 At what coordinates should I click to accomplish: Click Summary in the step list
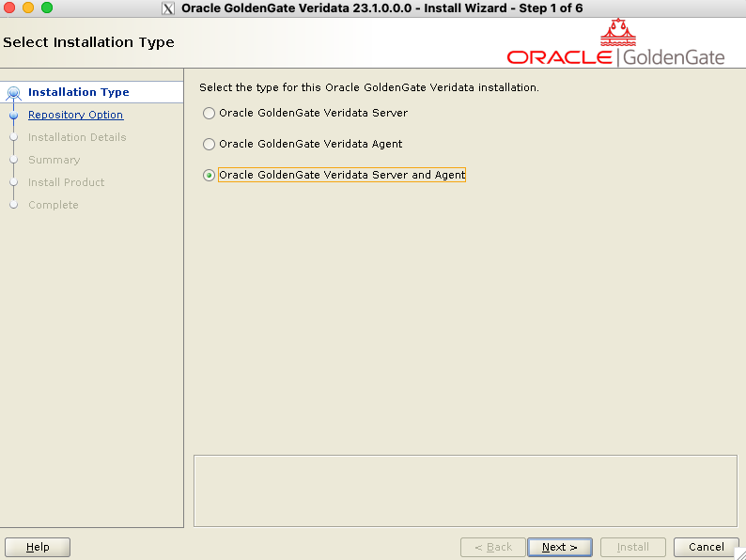point(54,160)
